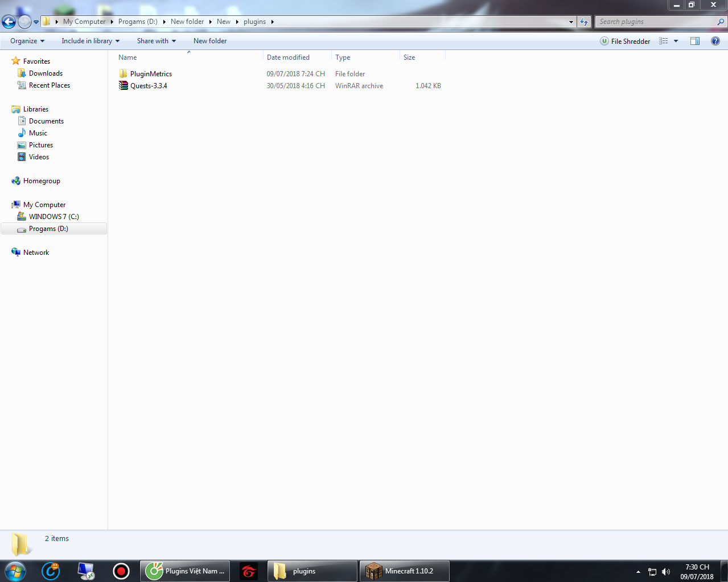Expand the arrow after My Computer breadcrumb
The width and height of the screenshot is (728, 582).
112,22
